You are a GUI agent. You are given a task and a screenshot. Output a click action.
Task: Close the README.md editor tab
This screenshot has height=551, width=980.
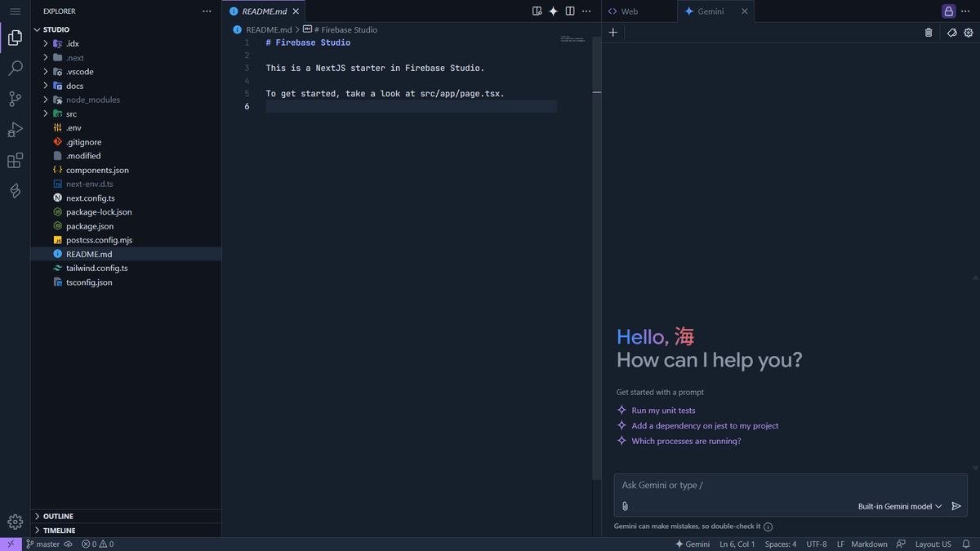pyautogui.click(x=296, y=11)
